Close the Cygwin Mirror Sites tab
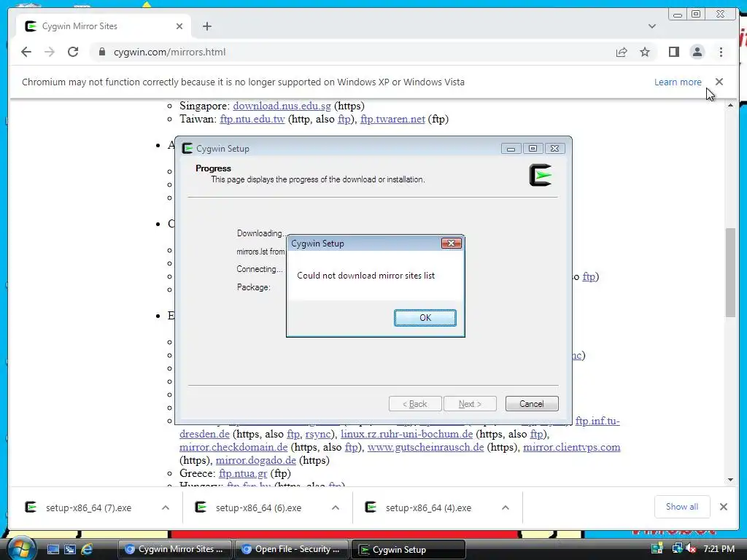Screen dimensions: 747x560 click(x=179, y=26)
